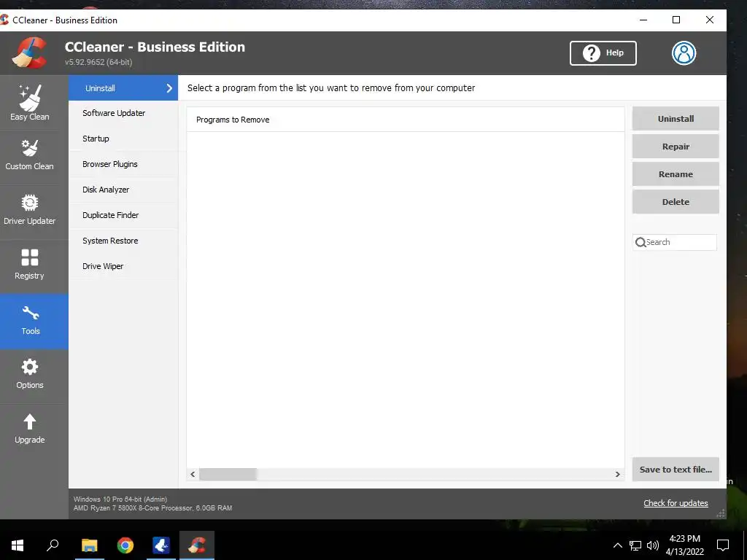Open the Driver Updater section
The width and height of the screenshot is (747, 560).
[x=29, y=209]
